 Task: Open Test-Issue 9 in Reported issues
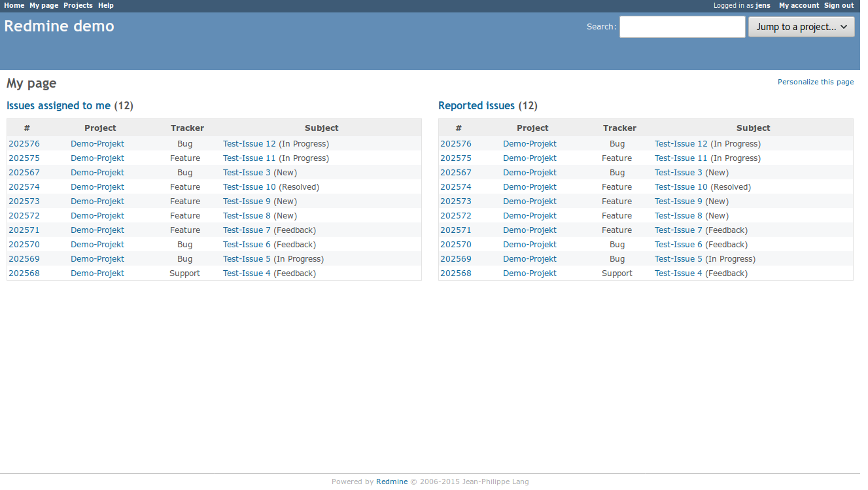(678, 201)
